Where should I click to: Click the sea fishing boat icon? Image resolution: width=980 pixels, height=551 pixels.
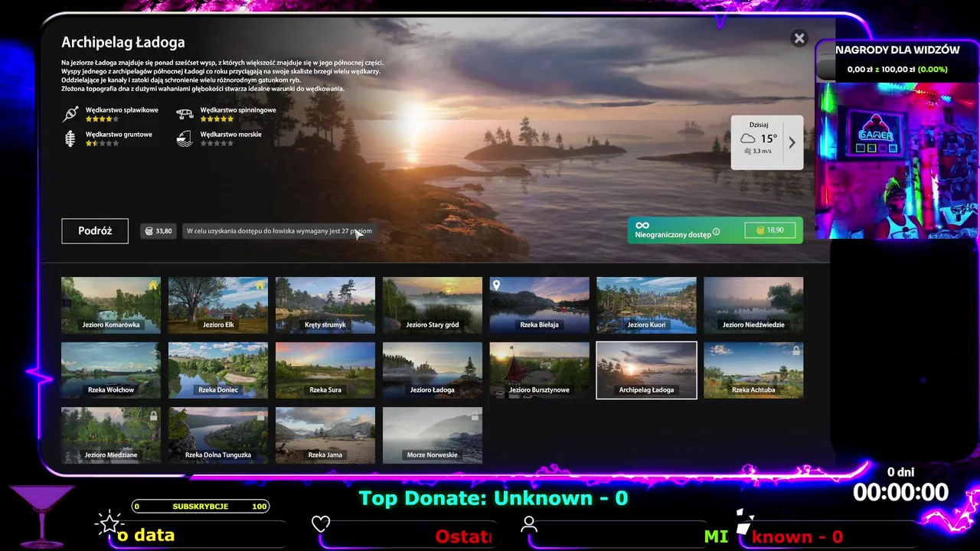[185, 139]
